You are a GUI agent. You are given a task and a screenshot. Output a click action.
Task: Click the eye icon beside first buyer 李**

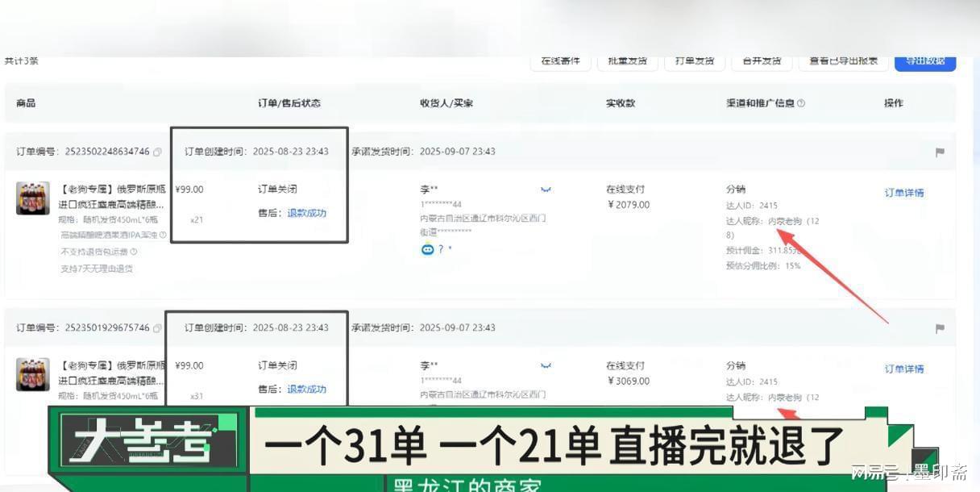point(546,190)
